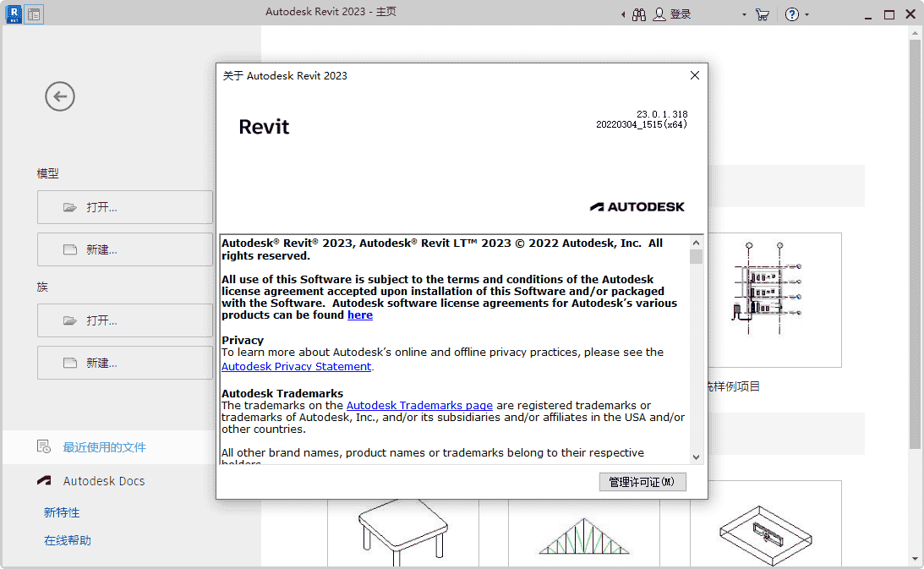Click the binoculars search icon
Image resolution: width=924 pixels, height=569 pixels.
(639, 14)
